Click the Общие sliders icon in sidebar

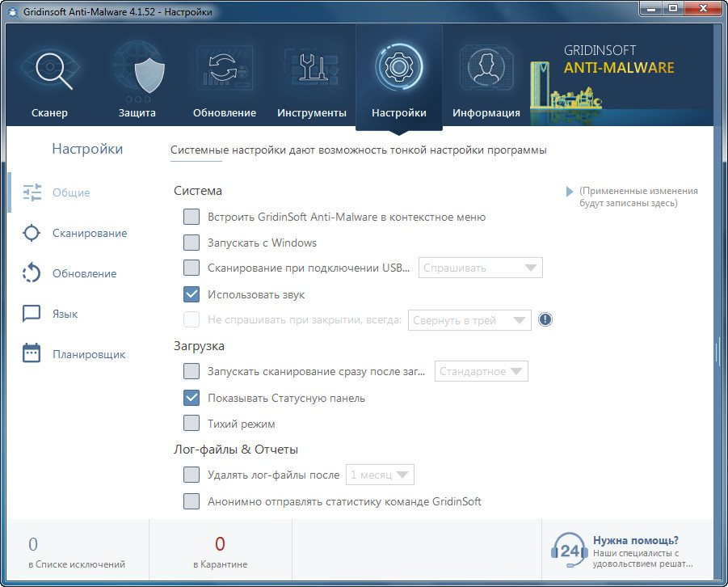(x=32, y=192)
